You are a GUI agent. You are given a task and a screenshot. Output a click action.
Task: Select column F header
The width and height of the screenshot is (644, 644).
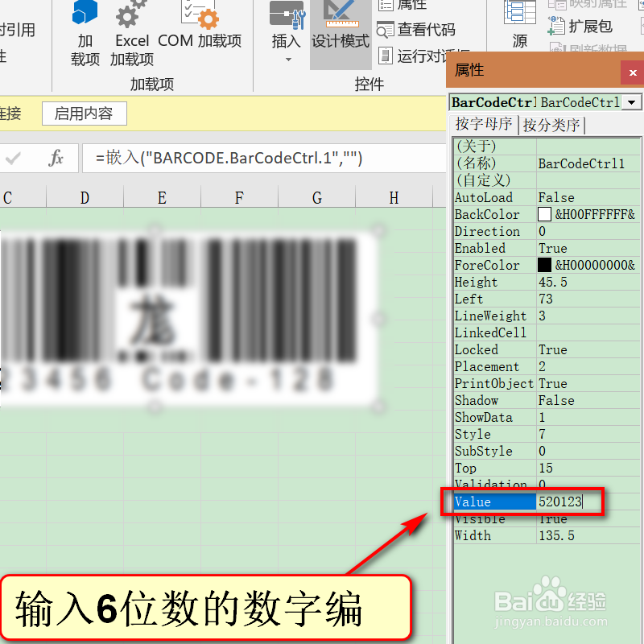(239, 197)
